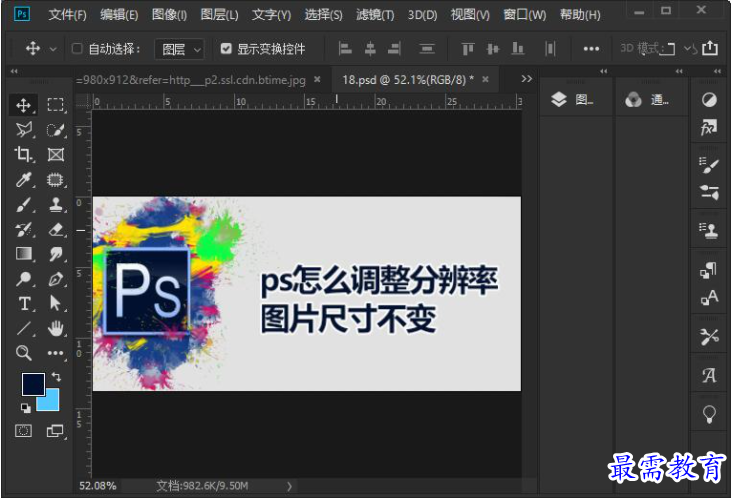Open the Edit Toolbar three-dots menu
Image resolution: width=732 pixels, height=499 pixels.
coord(56,353)
